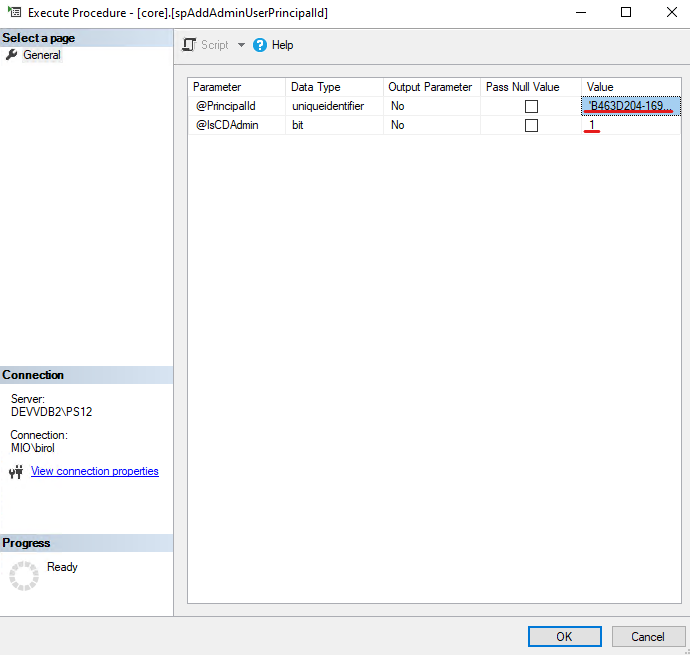Click the Cancel button
This screenshot has width=690, height=655.
(648, 637)
